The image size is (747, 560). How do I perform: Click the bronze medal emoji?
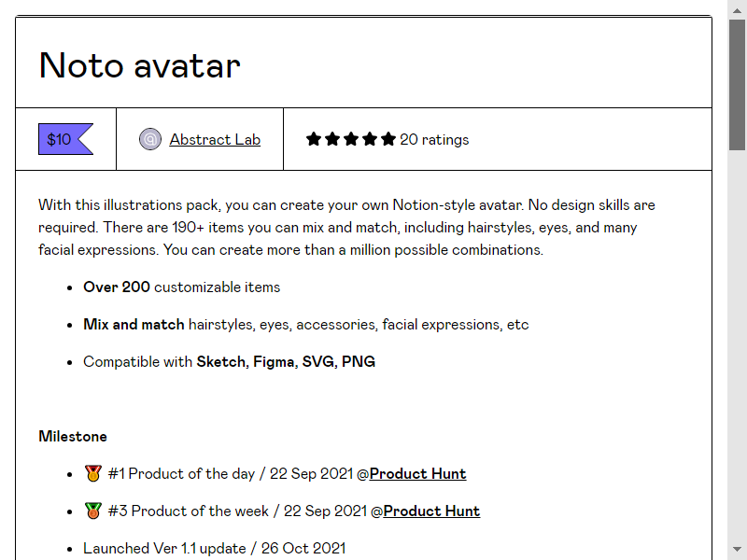(x=92, y=511)
